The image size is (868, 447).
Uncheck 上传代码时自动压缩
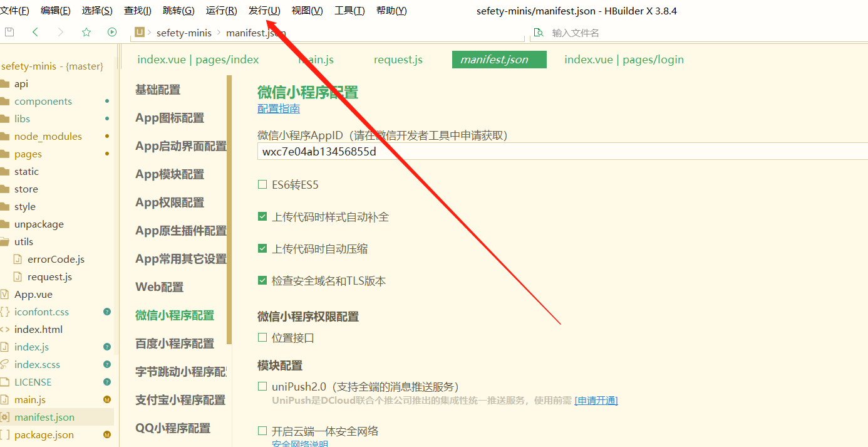(262, 249)
